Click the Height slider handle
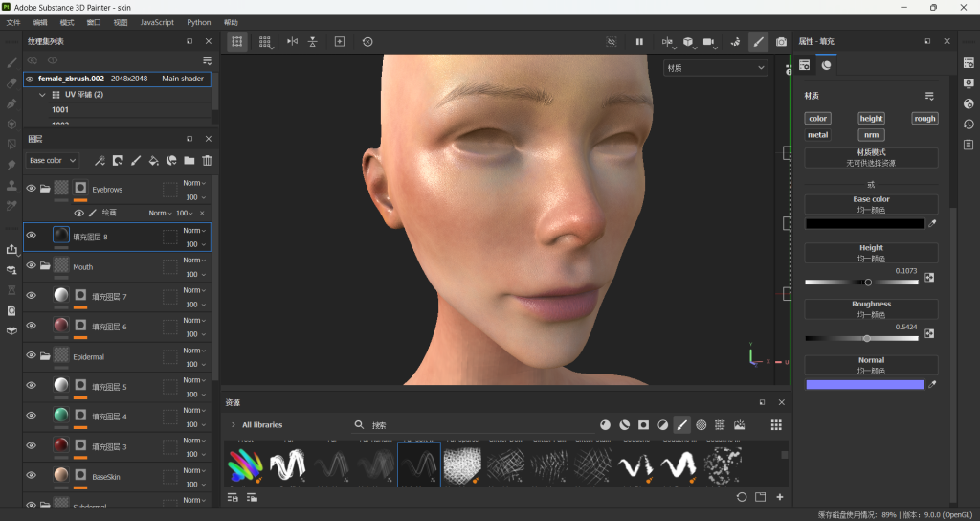 pyautogui.click(x=867, y=283)
